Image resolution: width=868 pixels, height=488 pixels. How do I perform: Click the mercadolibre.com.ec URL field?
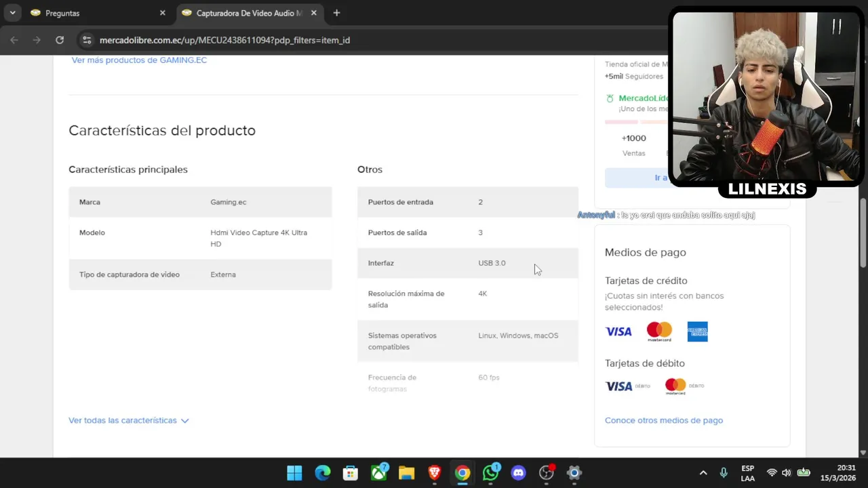click(x=224, y=40)
